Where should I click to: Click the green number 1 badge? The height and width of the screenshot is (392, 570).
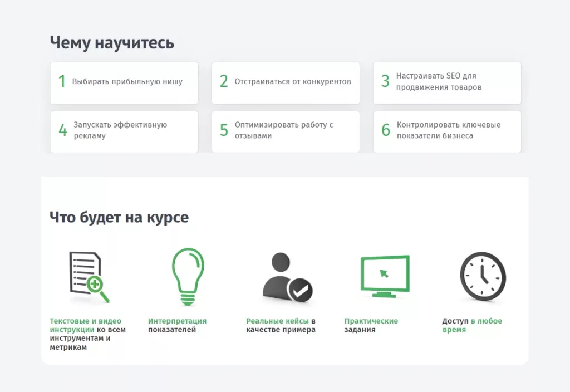click(x=62, y=81)
